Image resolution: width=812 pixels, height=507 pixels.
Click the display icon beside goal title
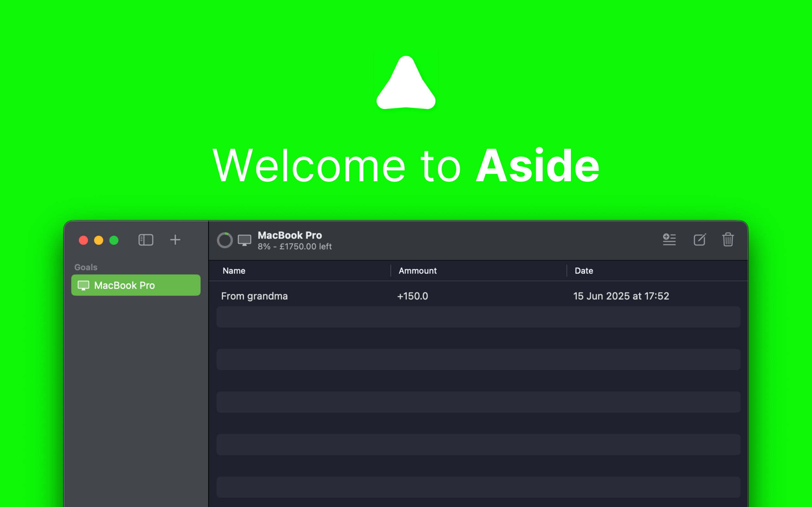[244, 240]
